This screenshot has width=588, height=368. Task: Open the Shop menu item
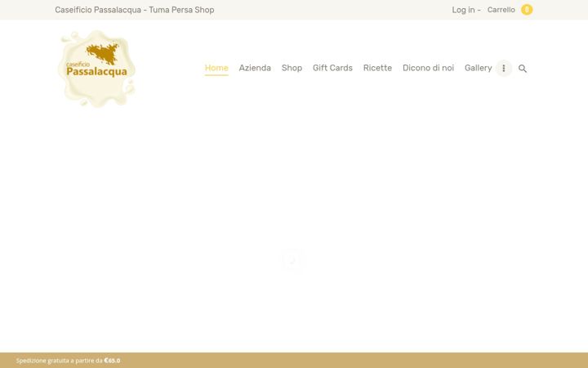point(292,68)
